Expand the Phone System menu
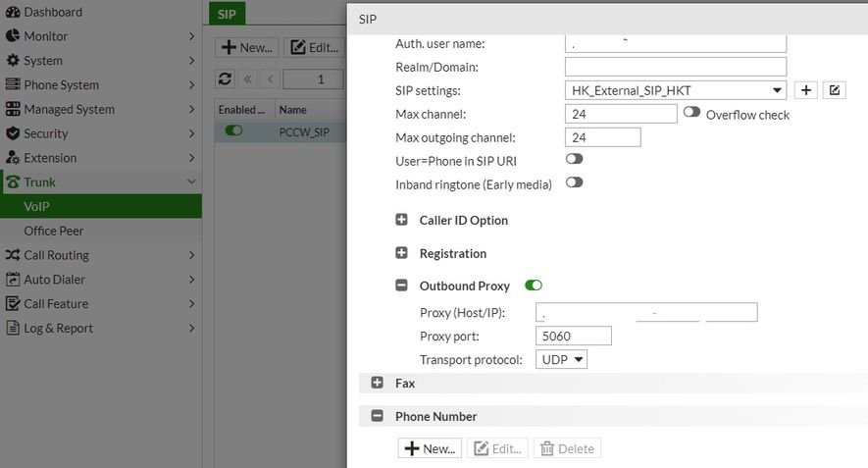The height and width of the screenshot is (468, 868). [98, 84]
